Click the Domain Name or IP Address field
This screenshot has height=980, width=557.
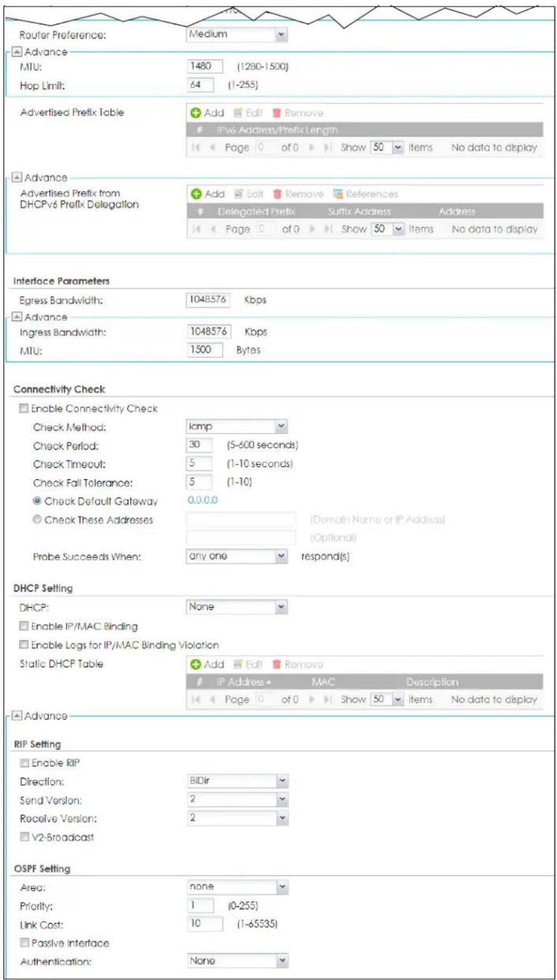(241, 520)
